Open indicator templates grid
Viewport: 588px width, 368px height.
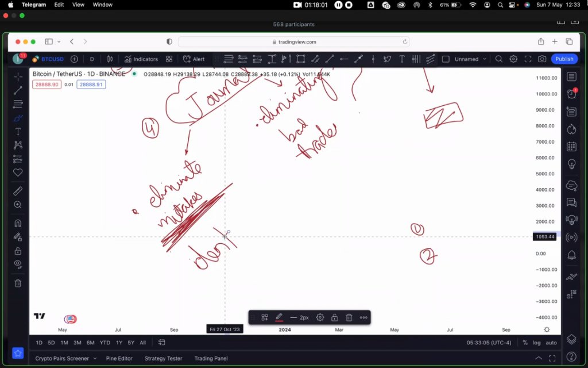169,59
